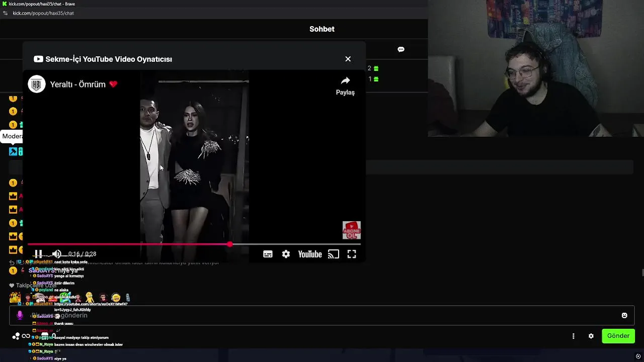Cast the video to a device
Viewport: 644px width, 362px height.
coord(334,254)
